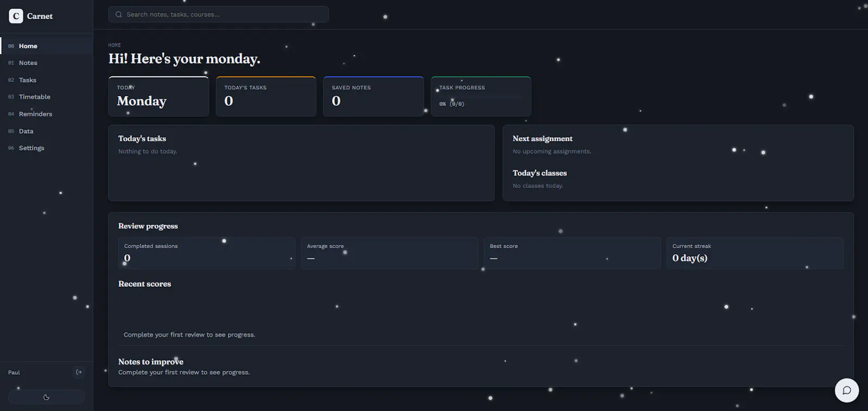Click the HOME breadcrumb label
868x411 pixels.
(x=114, y=45)
